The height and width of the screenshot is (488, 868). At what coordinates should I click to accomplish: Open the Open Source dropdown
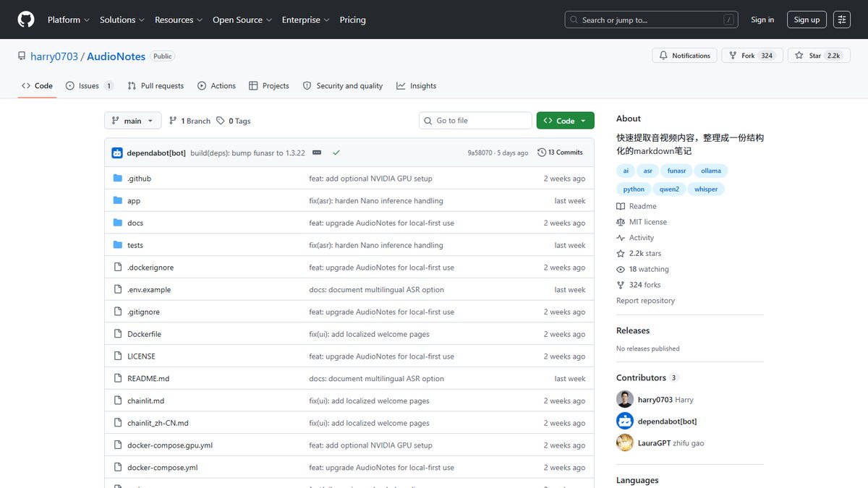[x=242, y=20]
